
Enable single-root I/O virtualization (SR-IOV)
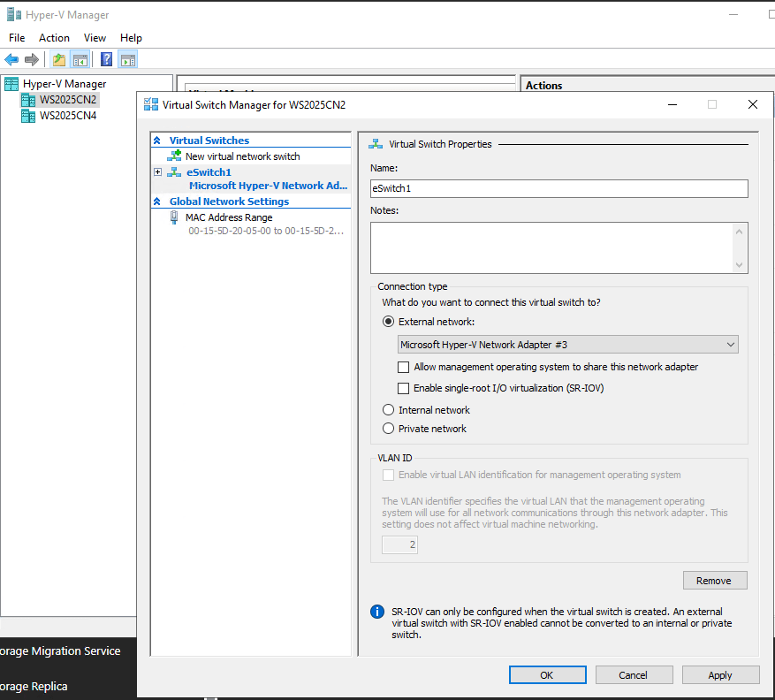click(404, 388)
